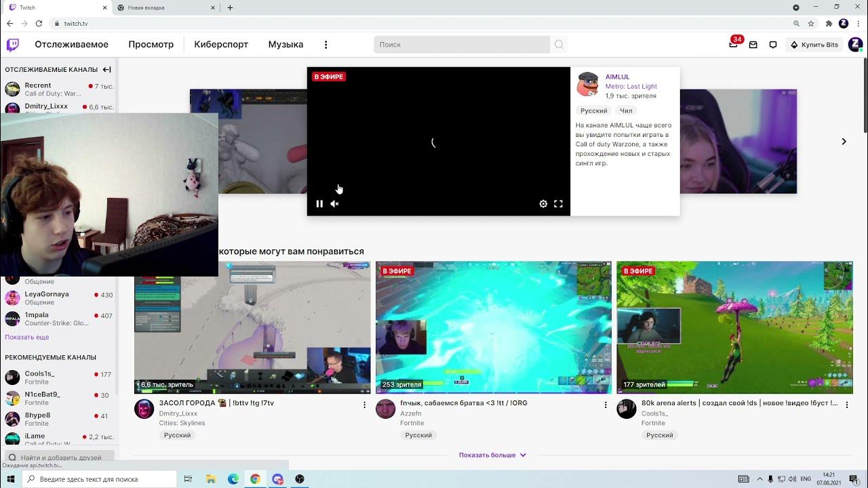
Task: Select the left featured carousel stream preview
Action: point(248,142)
